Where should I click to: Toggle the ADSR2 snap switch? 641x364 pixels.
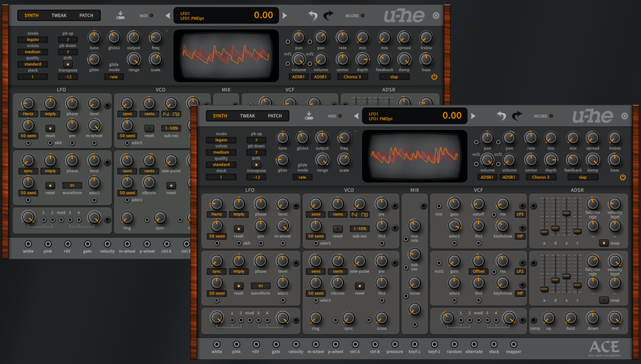point(604,300)
